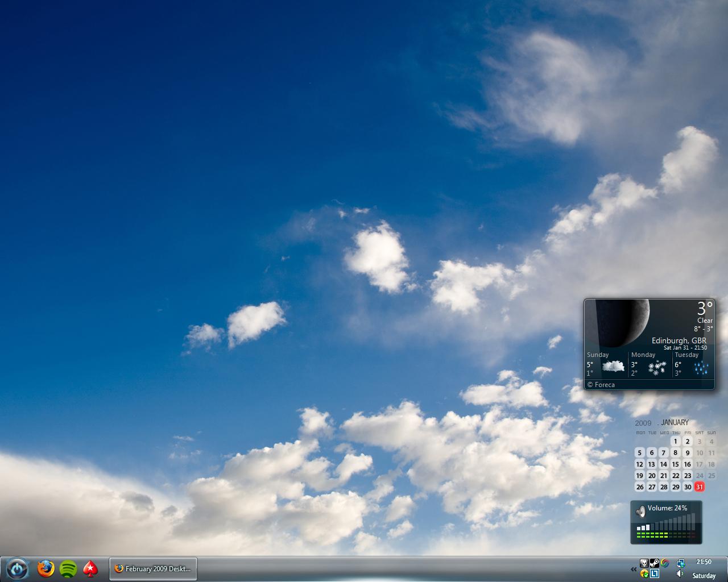Click JANUARY month header in calendar
Image resolution: width=728 pixels, height=582 pixels.
(x=675, y=422)
